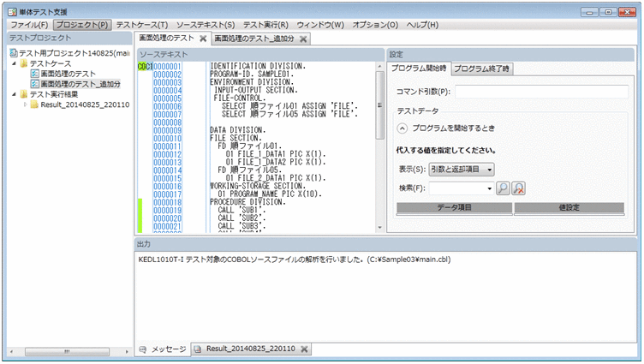Click the project tree horizontal scrollbar thumb

67,352
